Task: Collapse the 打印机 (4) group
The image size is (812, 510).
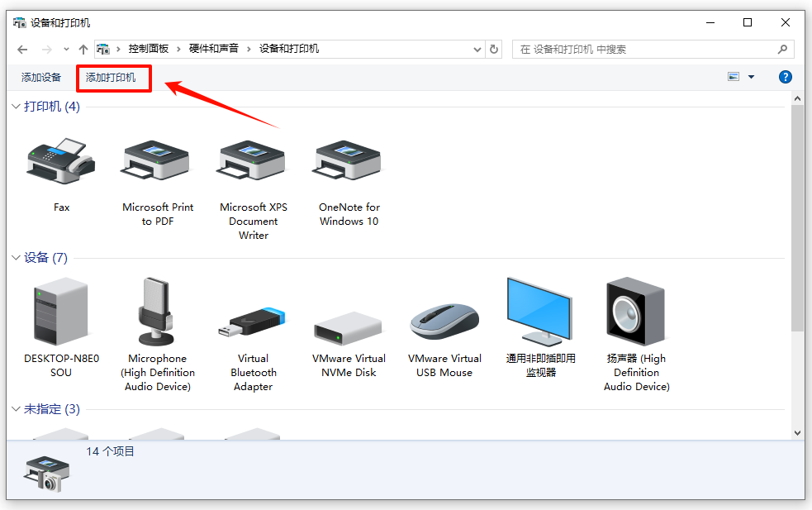Action: 16,107
